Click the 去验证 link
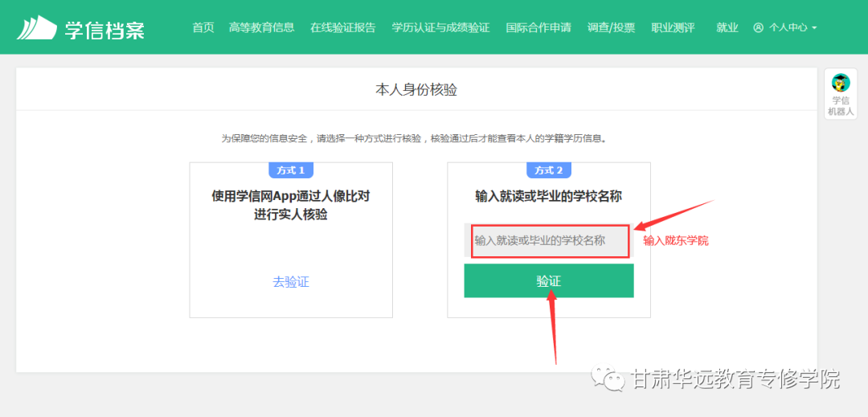 pyautogui.click(x=291, y=282)
